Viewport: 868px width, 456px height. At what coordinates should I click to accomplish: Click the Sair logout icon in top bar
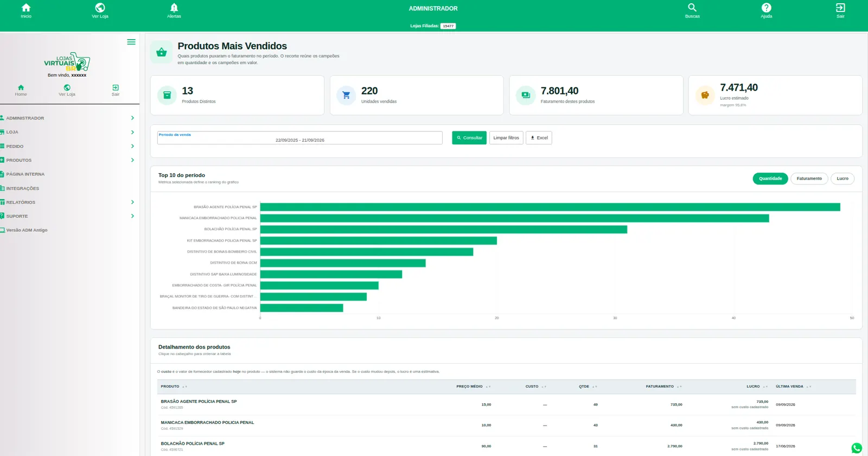coord(840,10)
